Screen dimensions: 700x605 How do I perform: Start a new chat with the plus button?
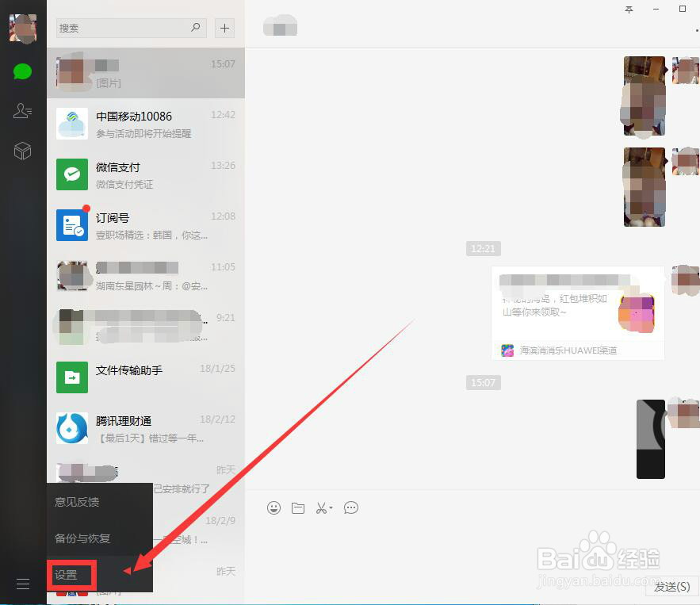click(224, 28)
